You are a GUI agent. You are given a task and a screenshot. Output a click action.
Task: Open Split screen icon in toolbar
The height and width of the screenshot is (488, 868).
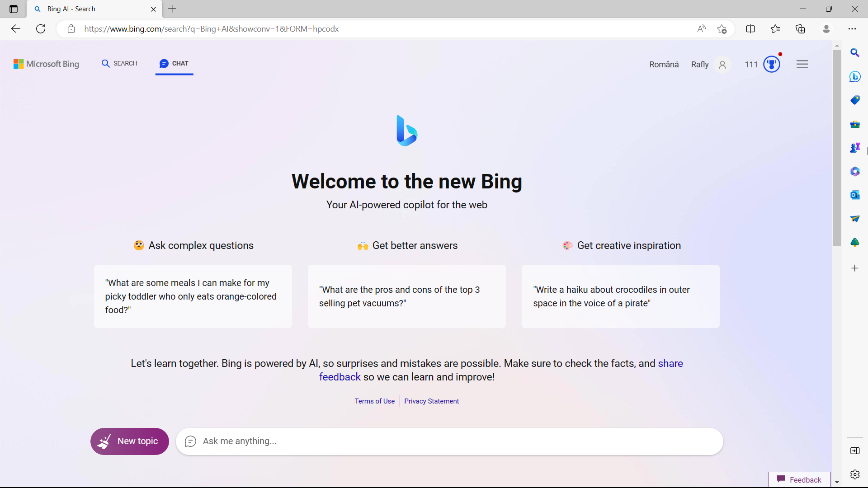(750, 29)
